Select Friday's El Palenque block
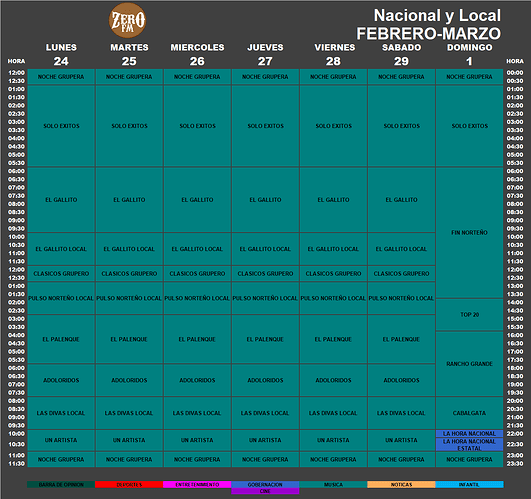531x499 pixels. [333, 339]
